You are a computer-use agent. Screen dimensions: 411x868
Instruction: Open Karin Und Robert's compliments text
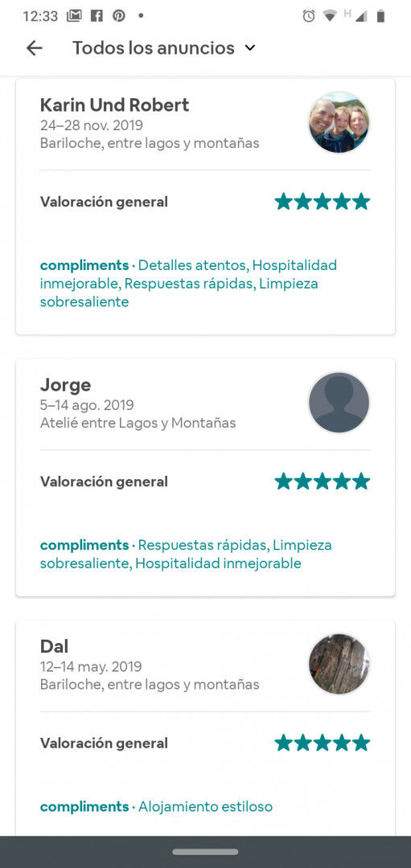point(188,284)
